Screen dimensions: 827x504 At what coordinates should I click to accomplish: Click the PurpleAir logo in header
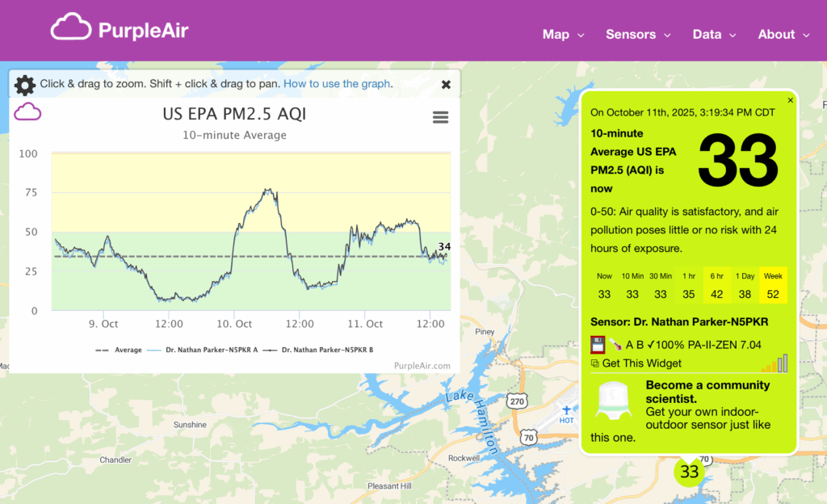pyautogui.click(x=120, y=29)
